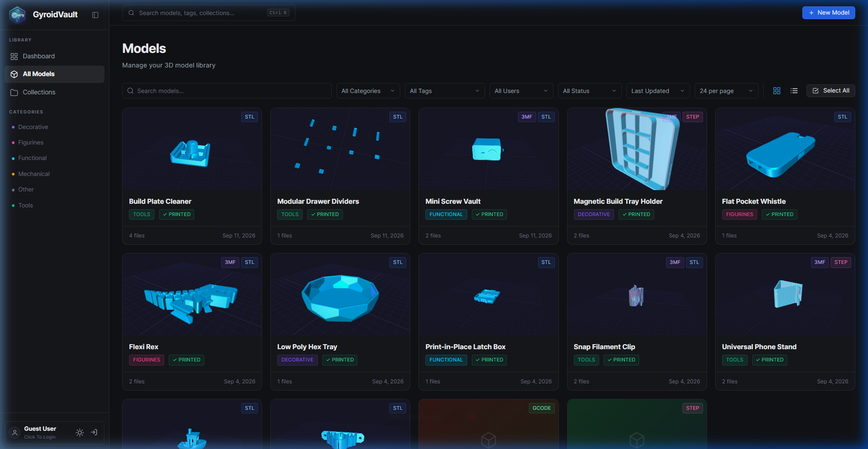The image size is (868, 449).
Task: Click into the Search models filter field
Action: (x=227, y=91)
